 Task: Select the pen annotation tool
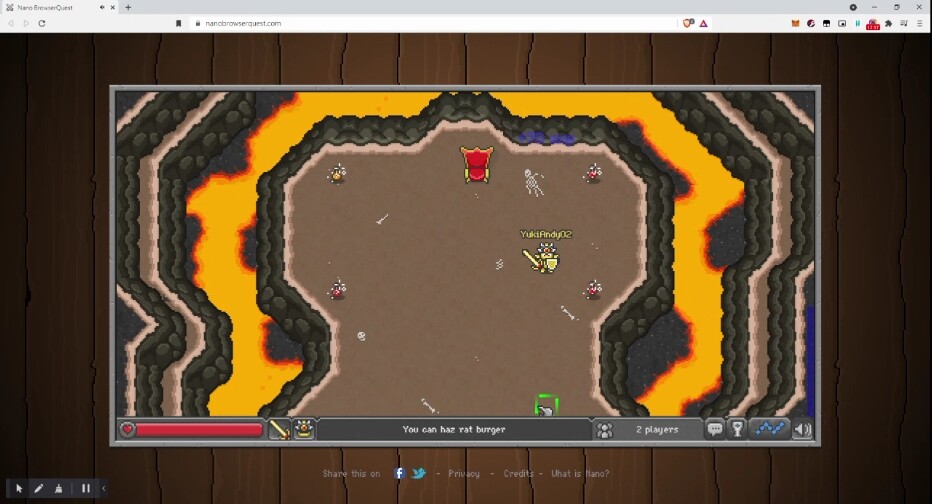pos(39,489)
